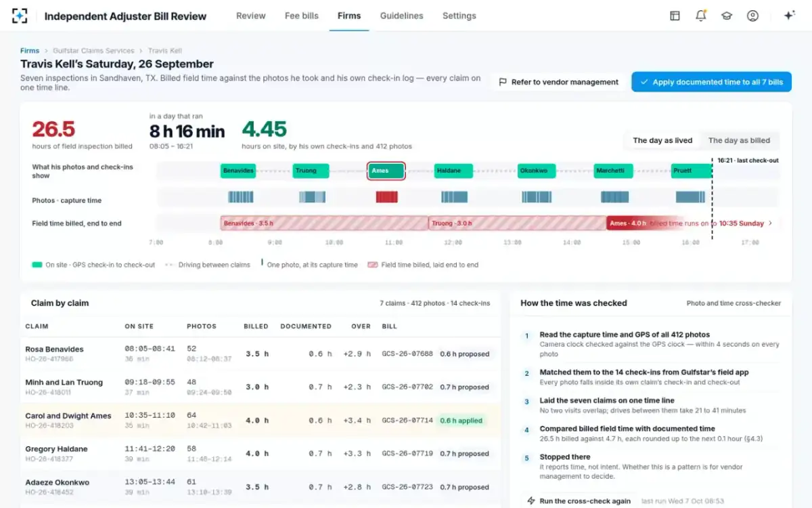The height and width of the screenshot is (508, 812).
Task: Switch to The day as lived view
Action: (x=662, y=141)
